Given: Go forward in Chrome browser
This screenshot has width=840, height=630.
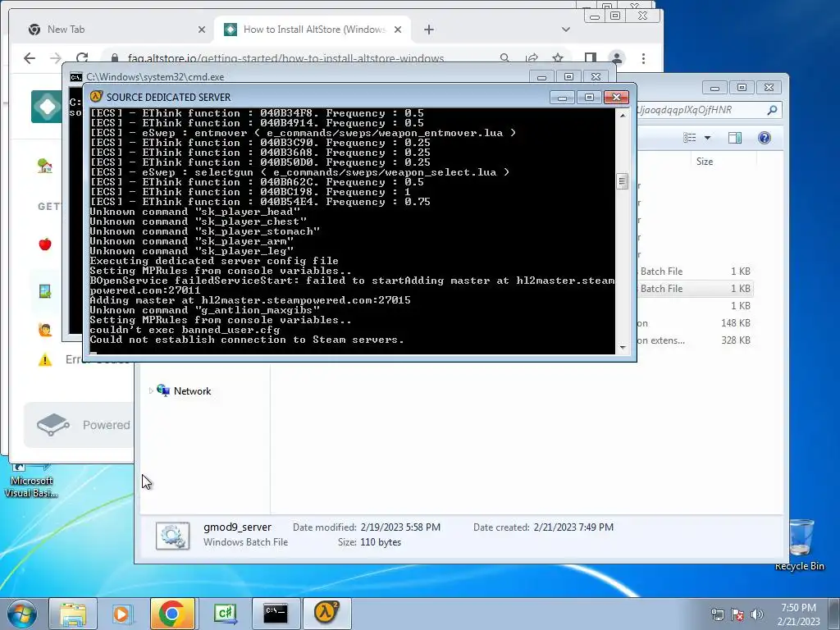Looking at the screenshot, I should coord(55,58).
